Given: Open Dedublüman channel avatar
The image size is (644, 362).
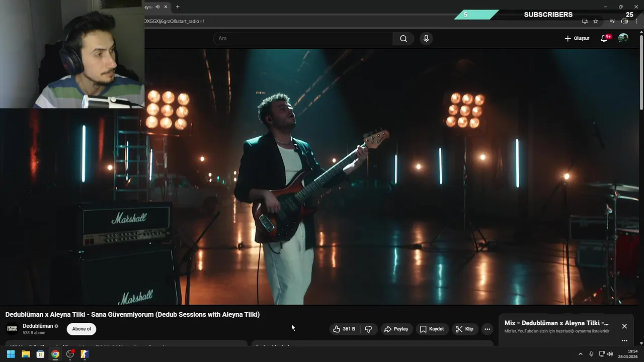Looking at the screenshot, I should [x=12, y=329].
